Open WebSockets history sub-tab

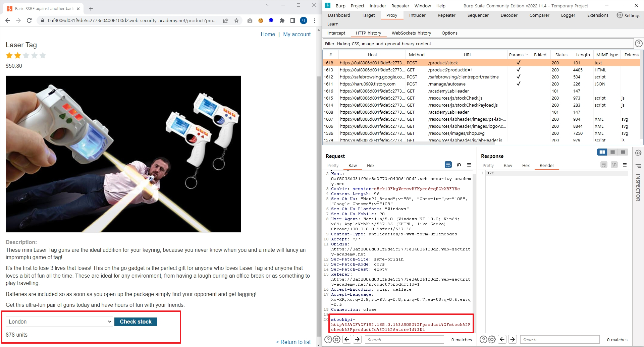[x=411, y=33]
